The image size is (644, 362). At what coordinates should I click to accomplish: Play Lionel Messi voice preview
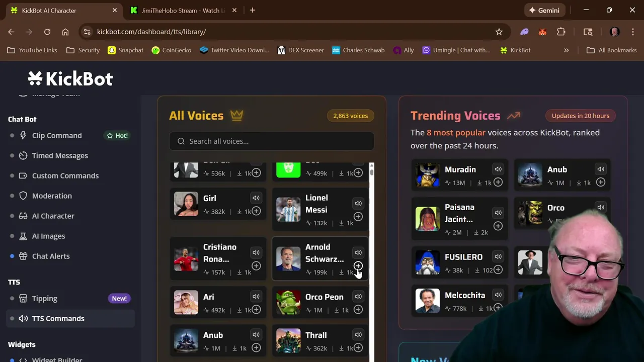[358, 204]
